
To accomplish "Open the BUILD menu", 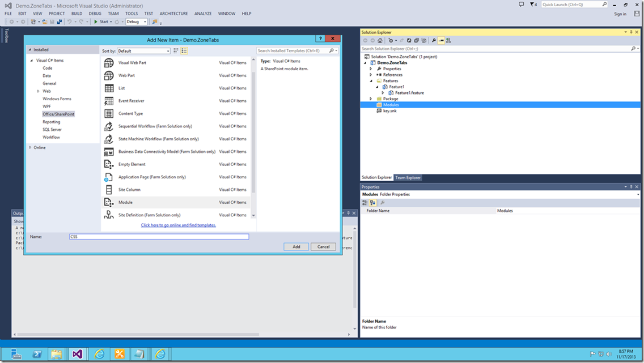I will tap(77, 14).
